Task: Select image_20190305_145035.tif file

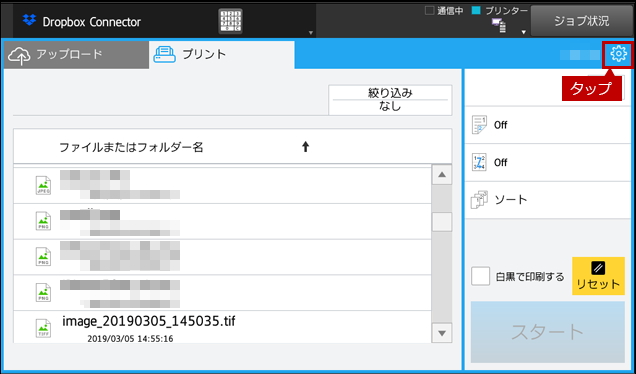Action: click(x=148, y=321)
